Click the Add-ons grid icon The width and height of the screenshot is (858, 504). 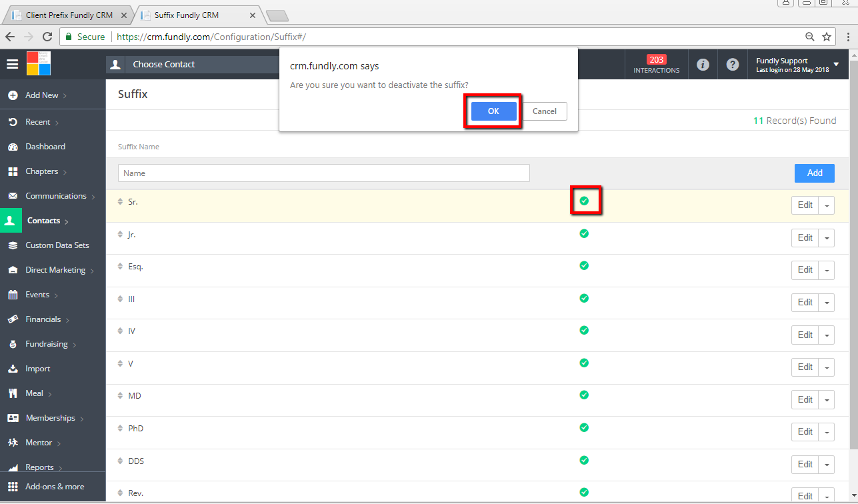13,487
